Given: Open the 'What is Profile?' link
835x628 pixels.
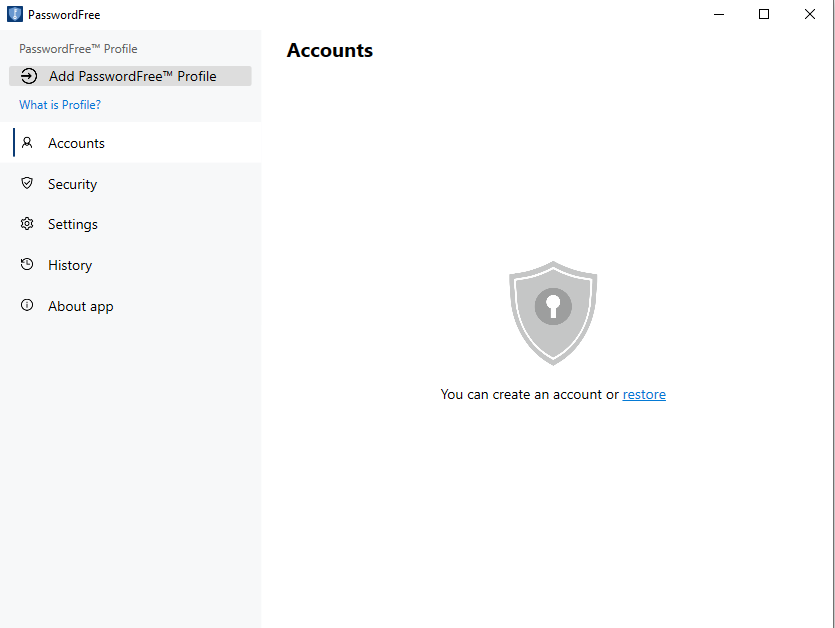Looking at the screenshot, I should (60, 105).
